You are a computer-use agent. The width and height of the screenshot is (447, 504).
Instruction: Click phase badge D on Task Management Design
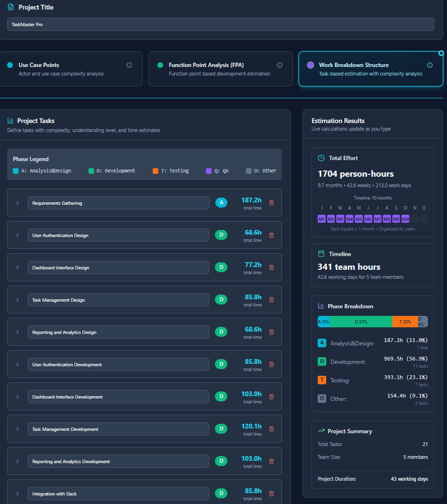[221, 300]
